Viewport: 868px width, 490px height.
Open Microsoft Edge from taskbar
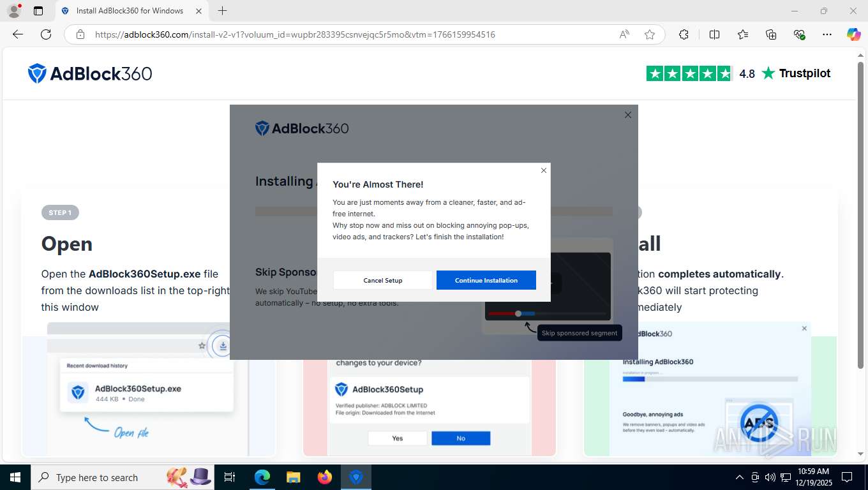click(262, 477)
